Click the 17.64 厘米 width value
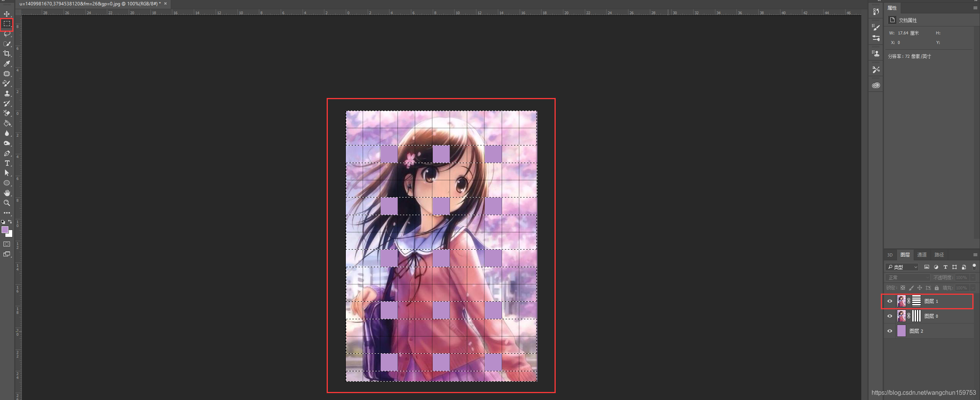The image size is (980, 400). 908,33
